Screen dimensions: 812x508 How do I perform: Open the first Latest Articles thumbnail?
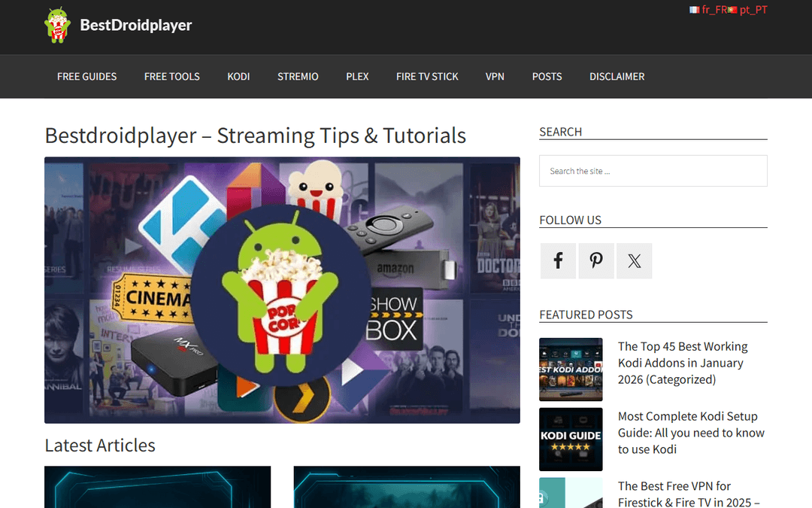point(157,487)
